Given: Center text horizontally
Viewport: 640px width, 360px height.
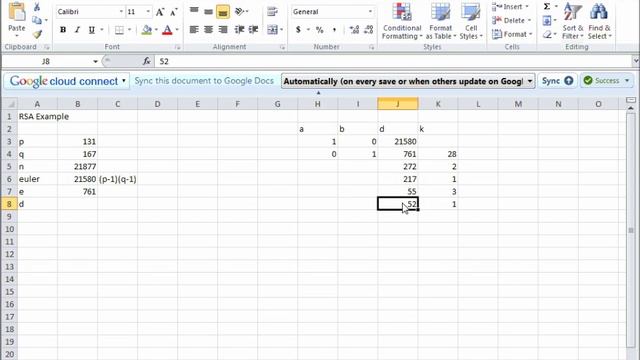Looking at the screenshot, I should 208,29.
